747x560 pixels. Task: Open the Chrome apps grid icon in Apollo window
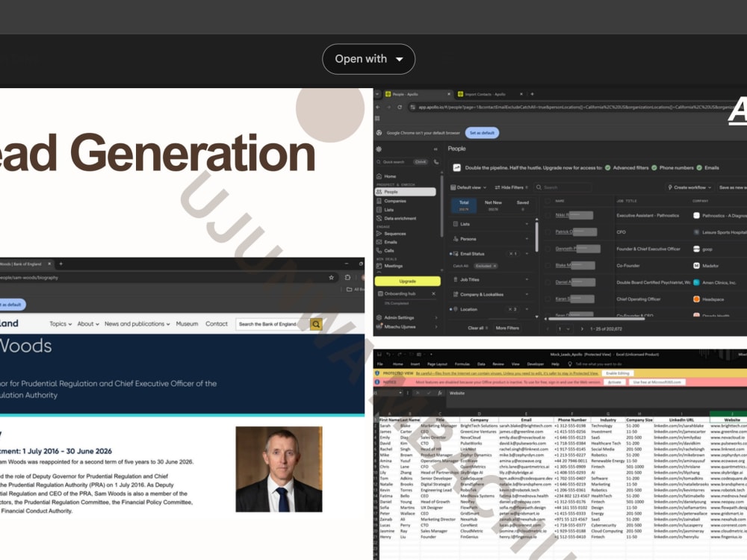click(377, 119)
